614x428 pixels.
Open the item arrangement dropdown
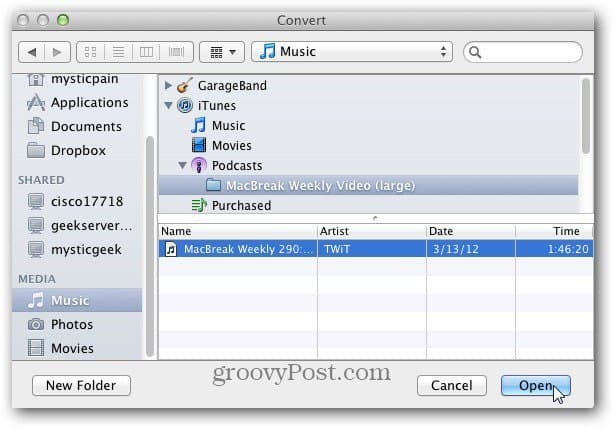click(x=222, y=52)
